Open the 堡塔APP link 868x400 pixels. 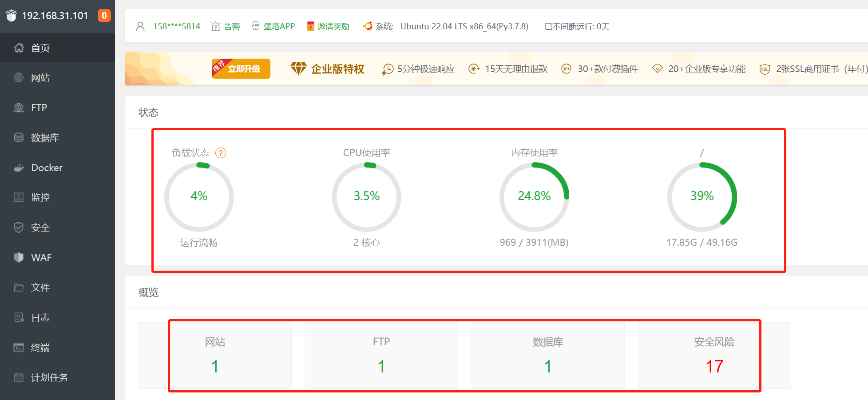point(279,26)
